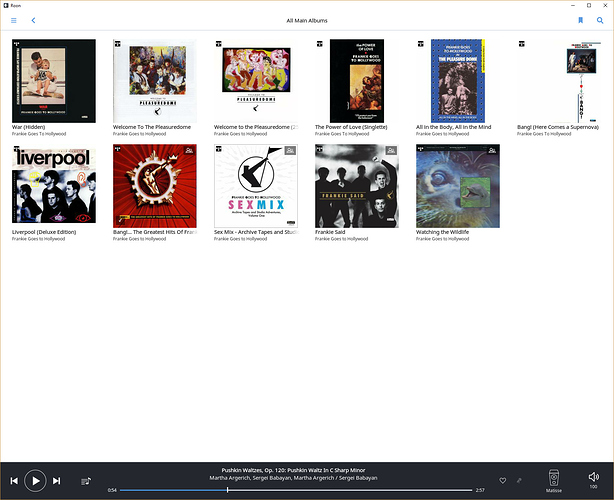Open Sex Mix album cover
614x500 pixels.
pyautogui.click(x=256, y=186)
